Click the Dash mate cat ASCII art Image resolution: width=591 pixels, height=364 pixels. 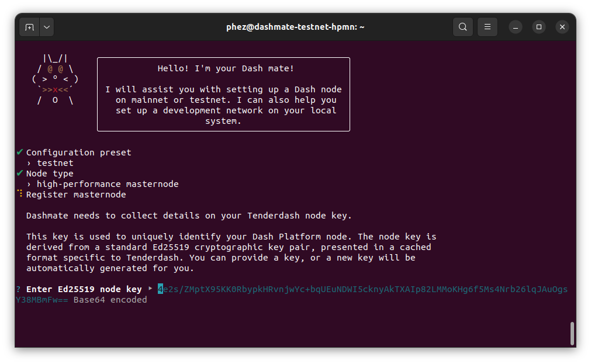55,79
